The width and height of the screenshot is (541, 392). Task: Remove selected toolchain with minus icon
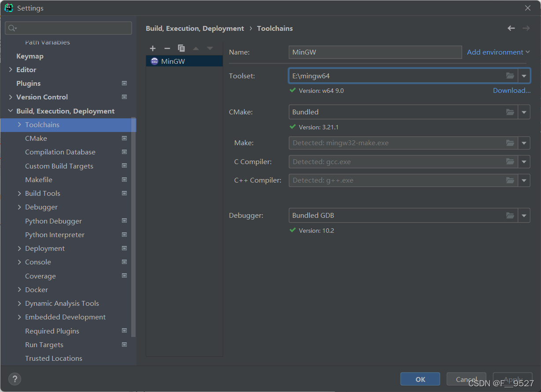(x=167, y=48)
